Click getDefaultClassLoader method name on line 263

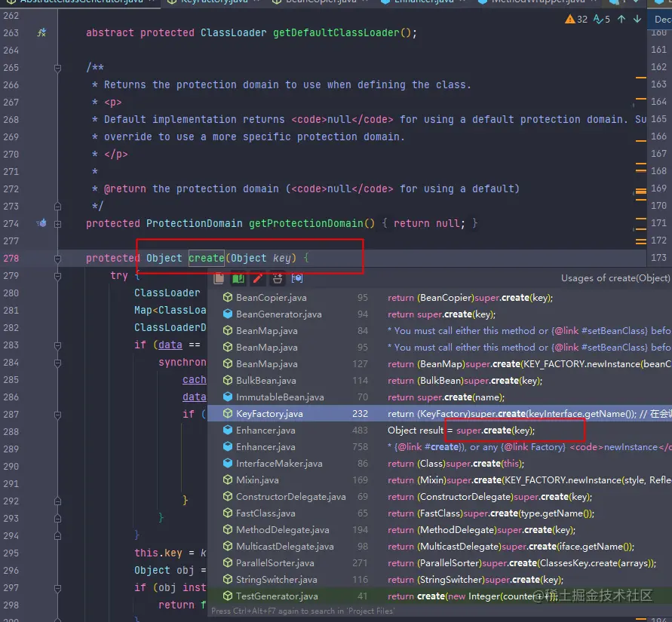click(x=336, y=32)
